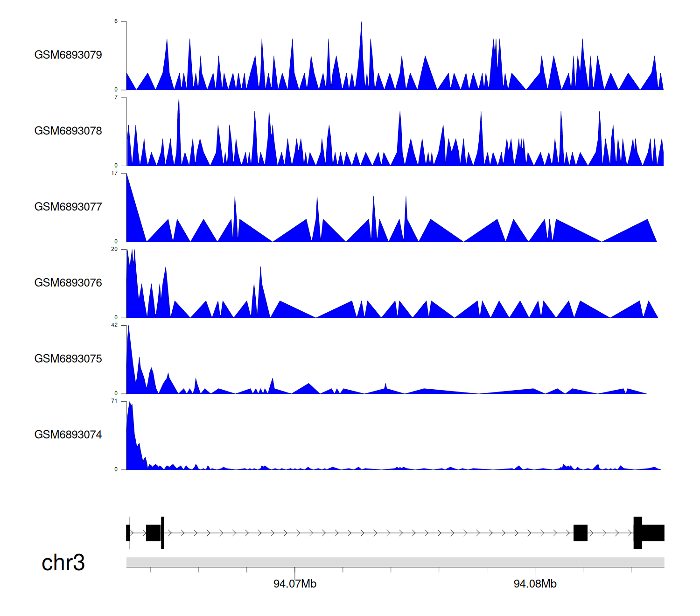Click y-axis maximum value 42
Image resolution: width=700 pixels, height=616 pixels.
[114, 325]
